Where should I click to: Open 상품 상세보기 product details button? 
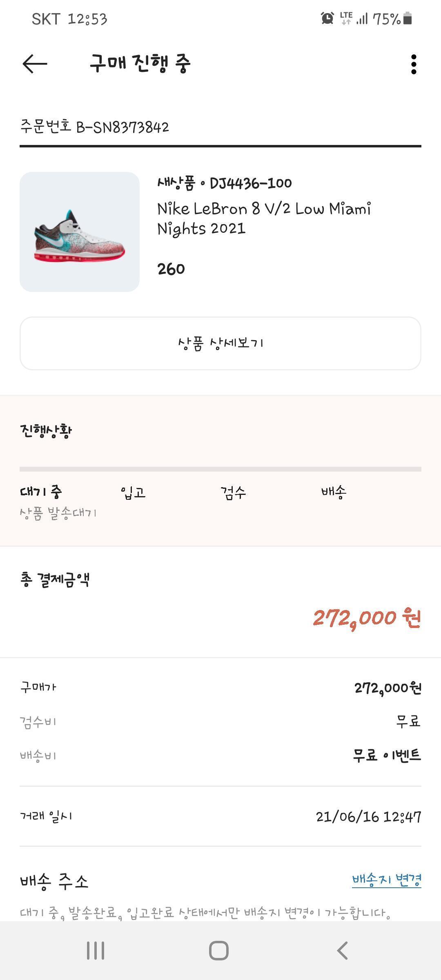pos(220,343)
